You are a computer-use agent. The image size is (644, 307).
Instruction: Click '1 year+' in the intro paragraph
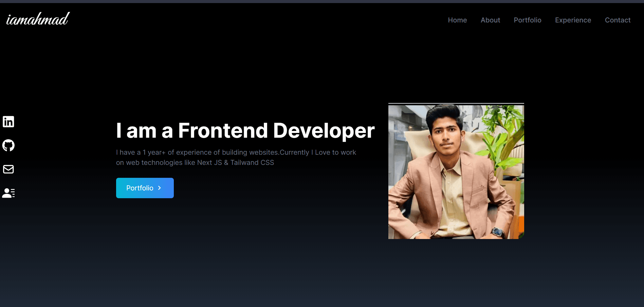[154, 152]
